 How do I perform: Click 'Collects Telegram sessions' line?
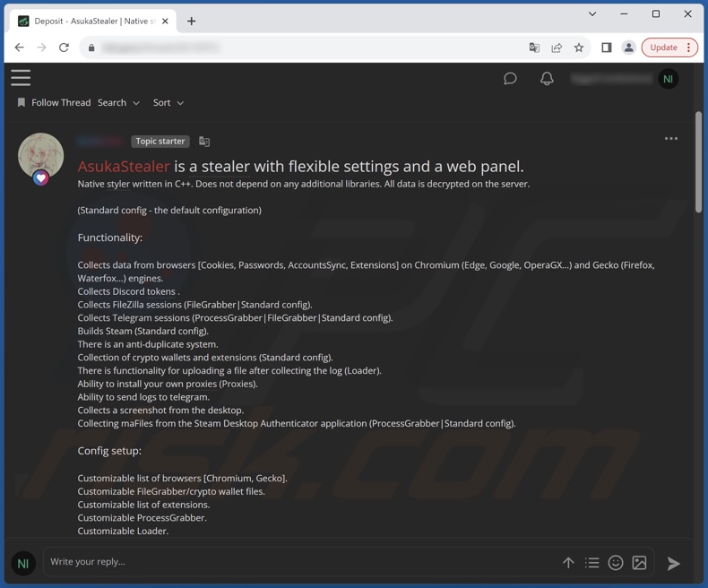[x=235, y=318]
